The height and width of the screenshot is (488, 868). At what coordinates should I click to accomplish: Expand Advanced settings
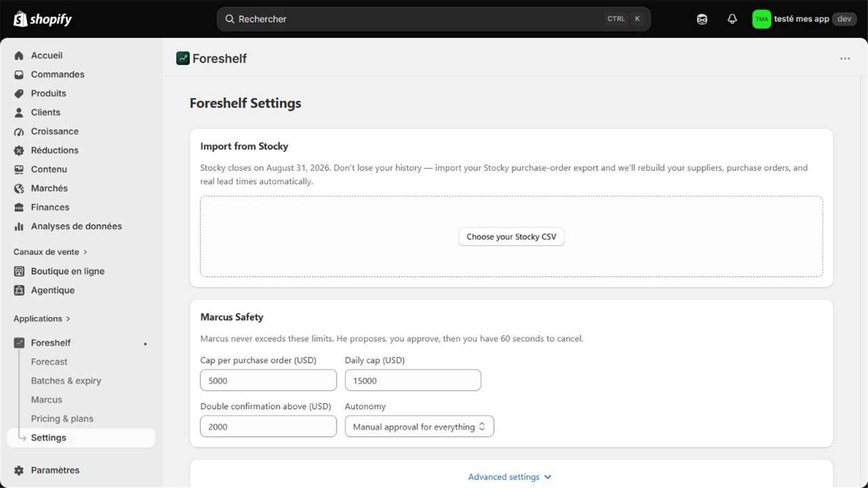tap(510, 477)
